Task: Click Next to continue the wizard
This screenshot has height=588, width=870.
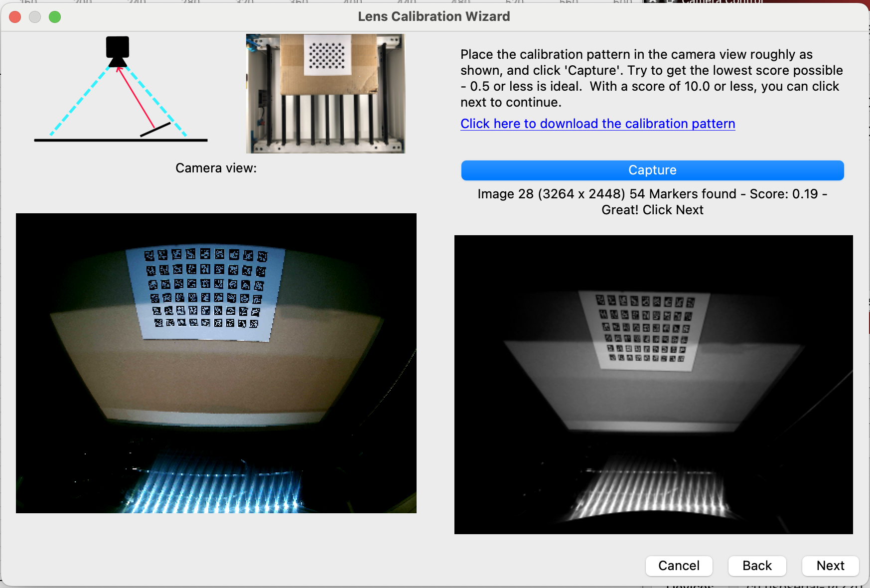Action: tap(830, 566)
